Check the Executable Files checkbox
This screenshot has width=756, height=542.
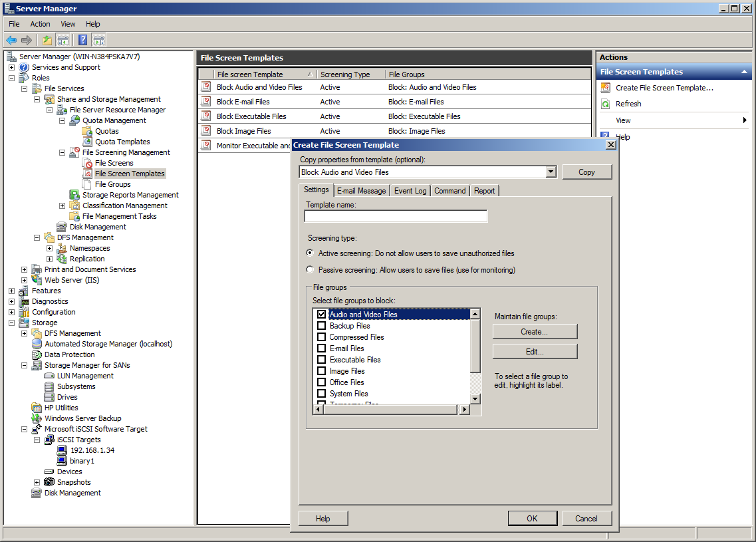(322, 359)
